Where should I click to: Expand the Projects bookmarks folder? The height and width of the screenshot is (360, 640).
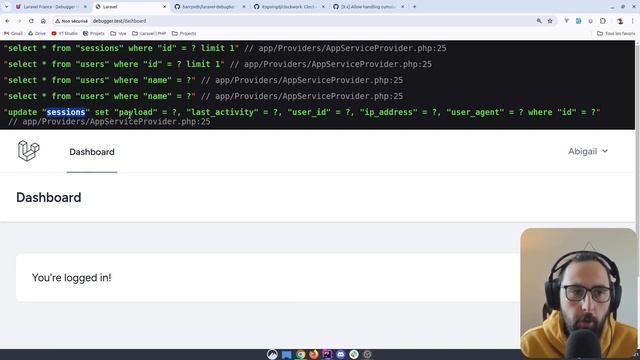[x=184, y=33]
